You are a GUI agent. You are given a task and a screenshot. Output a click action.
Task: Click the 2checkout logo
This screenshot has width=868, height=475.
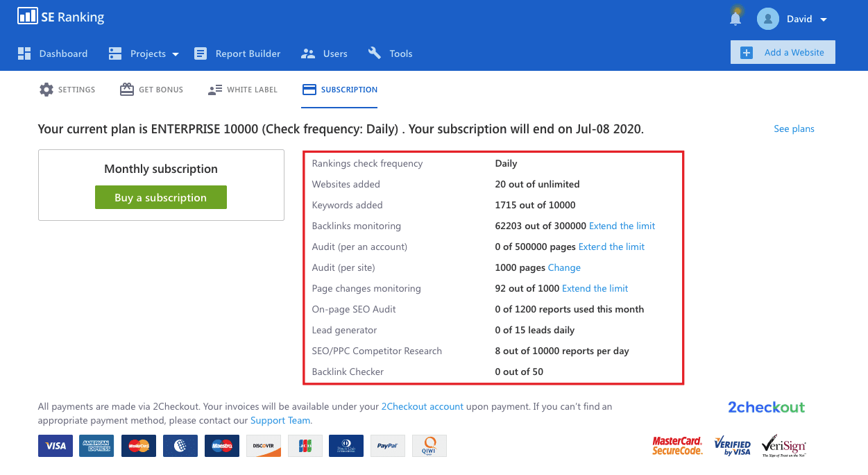pos(767,408)
